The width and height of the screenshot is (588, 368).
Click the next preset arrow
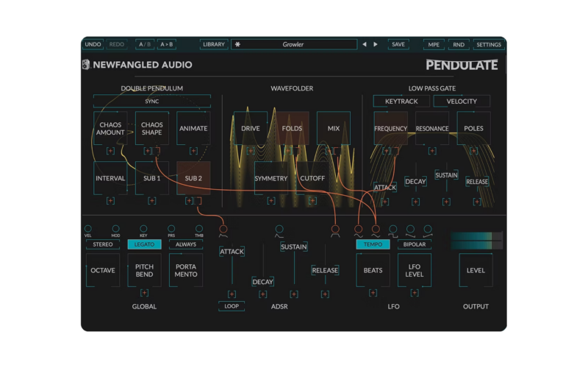click(x=376, y=44)
